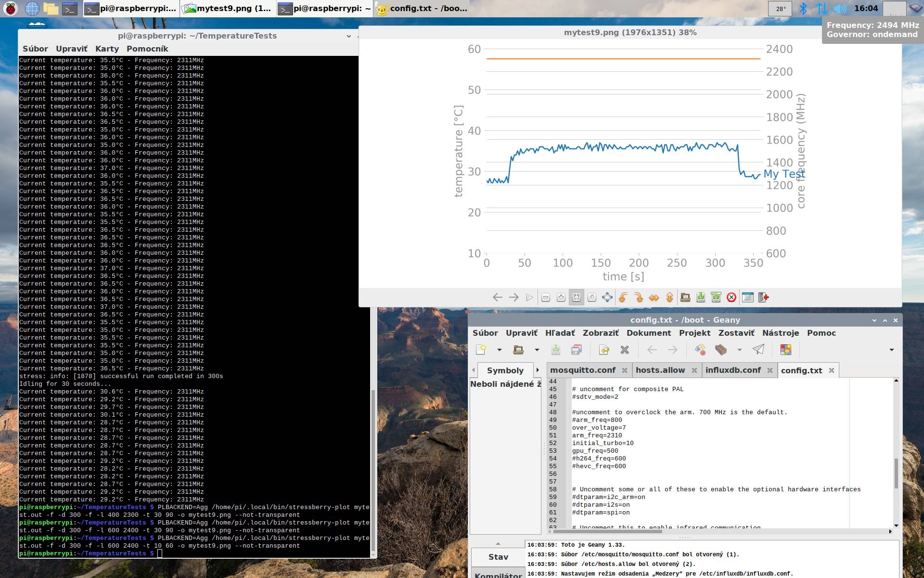Click the color chooser icon in Geany
Image resolution: width=924 pixels, height=578 pixels.
(786, 350)
